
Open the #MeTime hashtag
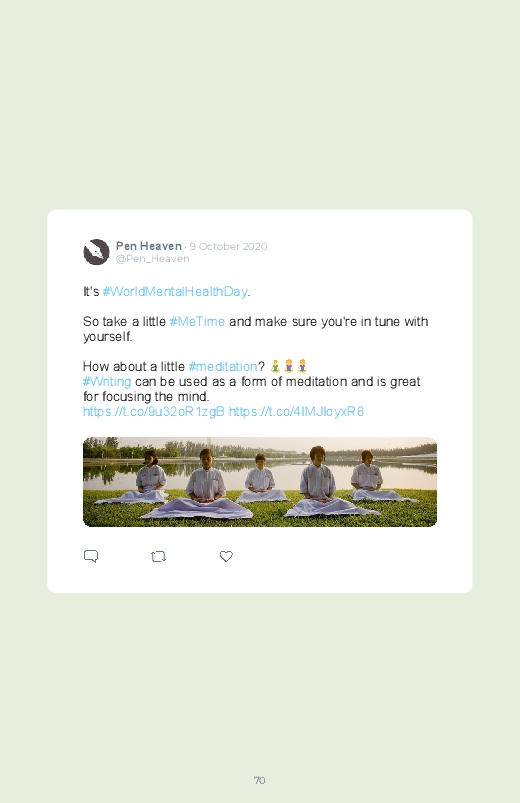pos(197,322)
